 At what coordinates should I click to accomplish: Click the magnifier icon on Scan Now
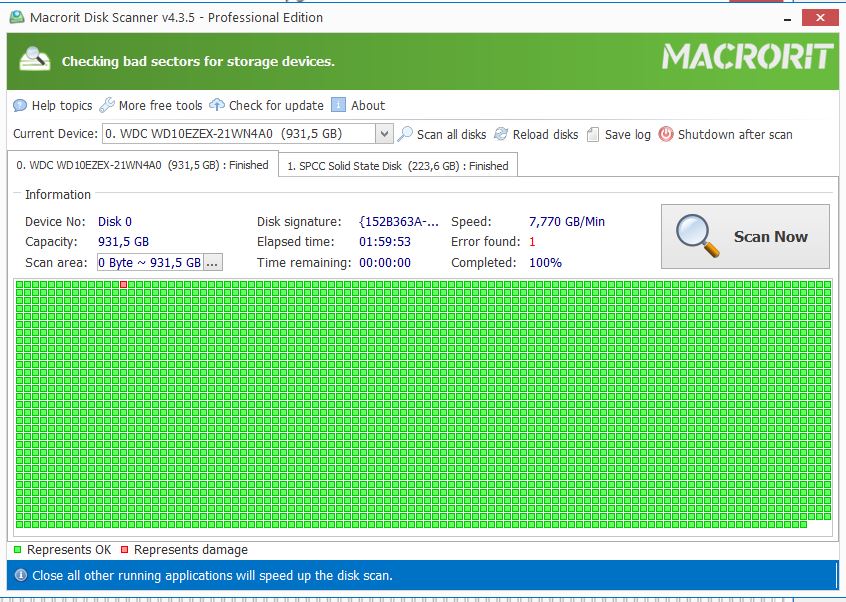coord(697,236)
